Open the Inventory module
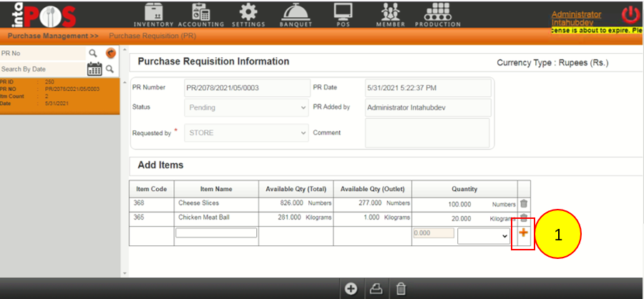Viewport: 644px width, 299px height. click(x=159, y=14)
